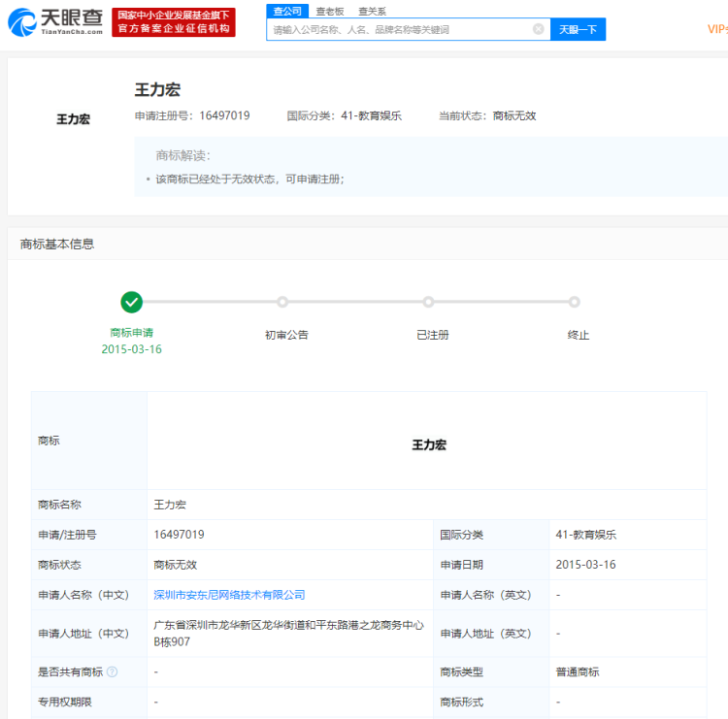This screenshot has height=719, width=728.
Task: Click the 王力宏 trademark thumbnail image
Action: coord(73,119)
